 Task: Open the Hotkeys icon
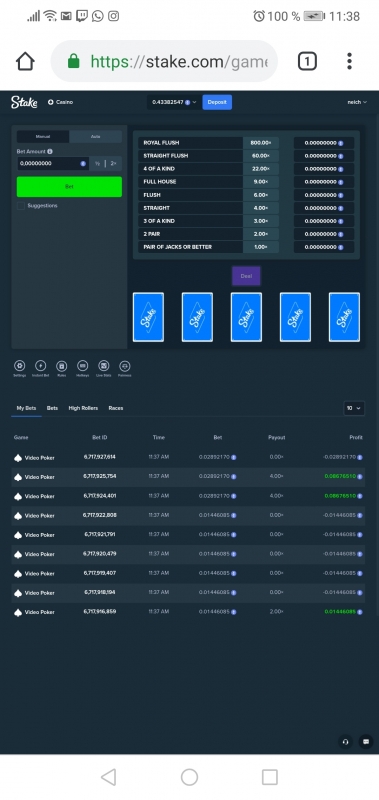click(x=82, y=366)
